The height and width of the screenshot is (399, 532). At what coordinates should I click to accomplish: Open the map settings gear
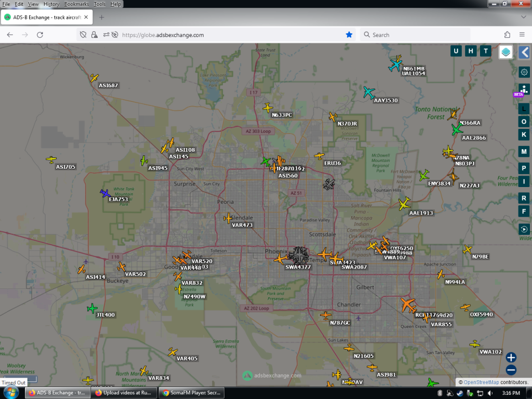524,72
